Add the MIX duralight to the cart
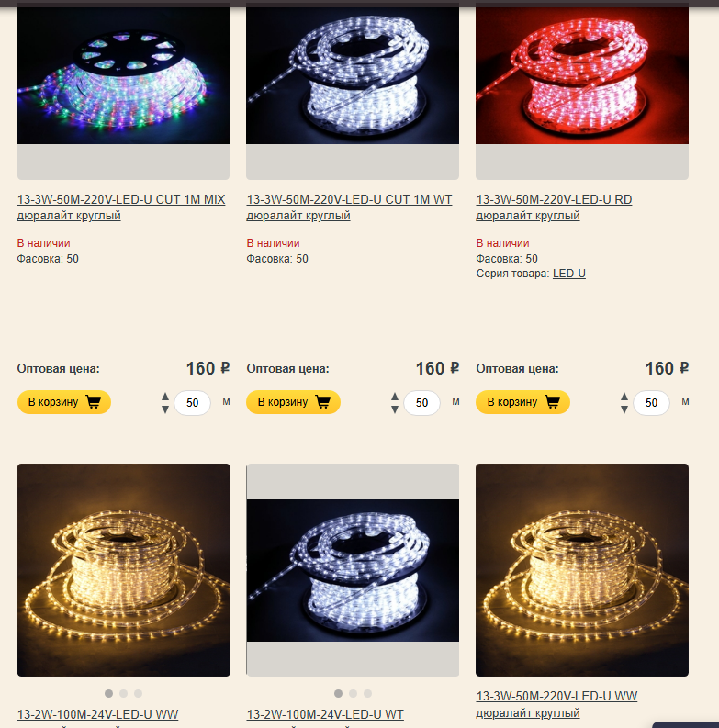Image resolution: width=719 pixels, height=728 pixels. coord(64,402)
